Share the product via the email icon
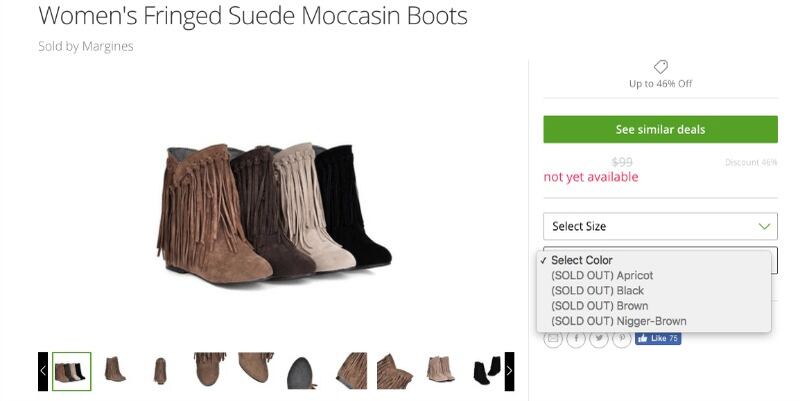The width and height of the screenshot is (800, 401). point(553,339)
